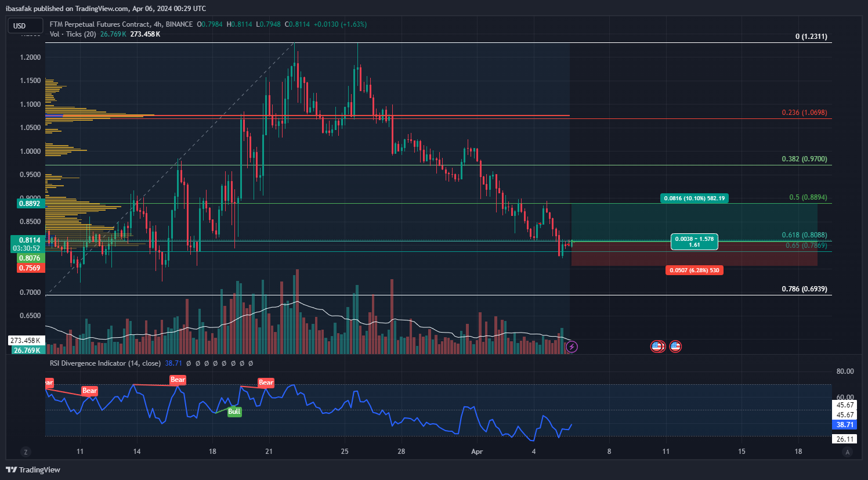Click the purple lightning bolt icon

(x=572, y=347)
